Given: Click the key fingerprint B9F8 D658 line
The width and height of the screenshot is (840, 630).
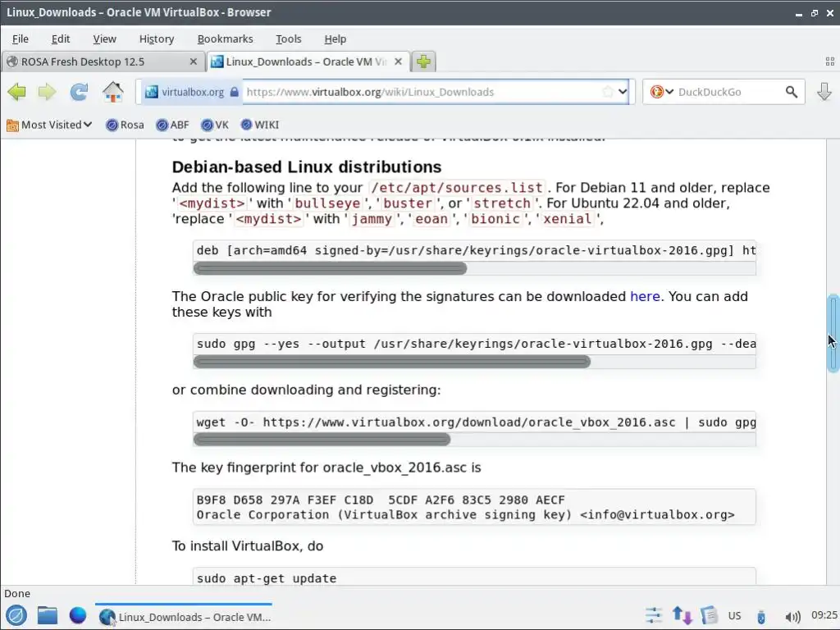Looking at the screenshot, I should tap(381, 500).
